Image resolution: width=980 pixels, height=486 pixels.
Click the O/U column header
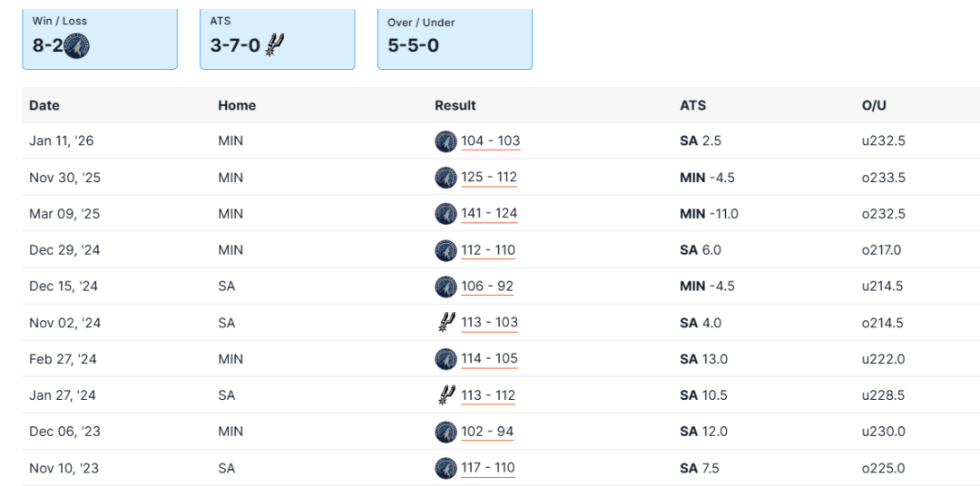[874, 105]
